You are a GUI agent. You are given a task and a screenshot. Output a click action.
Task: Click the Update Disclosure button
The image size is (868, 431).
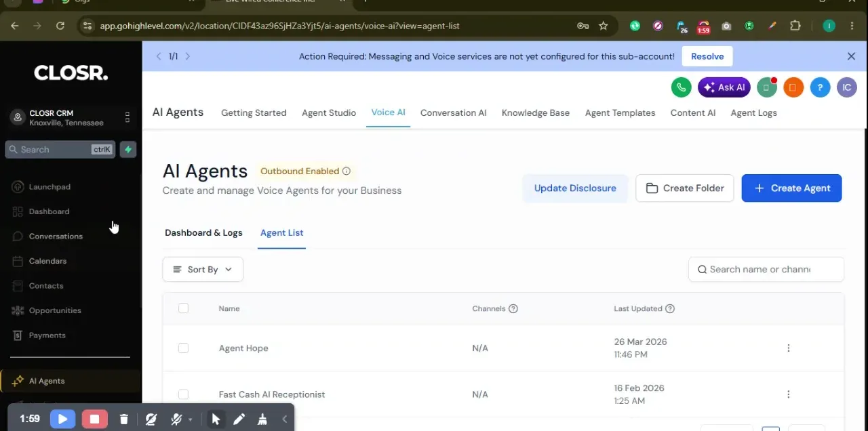point(575,188)
